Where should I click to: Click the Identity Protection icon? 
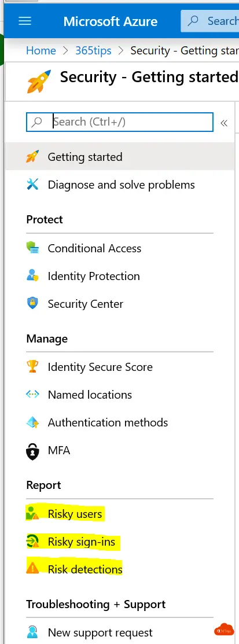click(32, 276)
